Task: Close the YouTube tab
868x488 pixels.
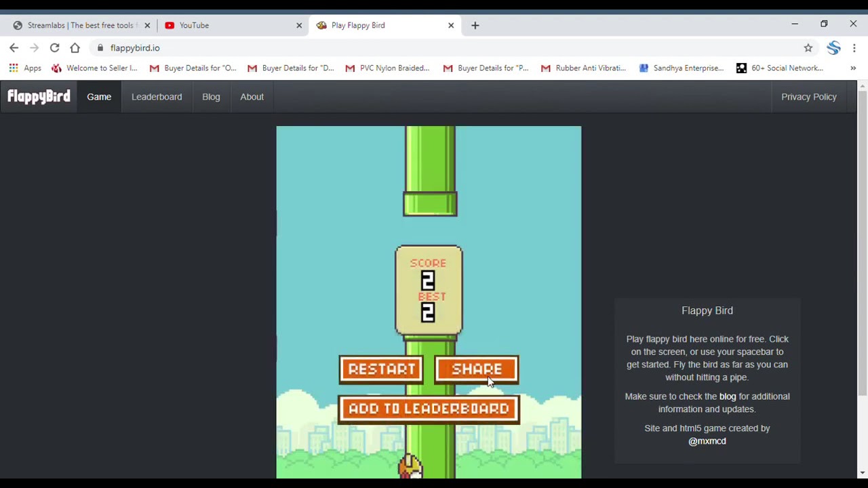Action: [x=299, y=25]
